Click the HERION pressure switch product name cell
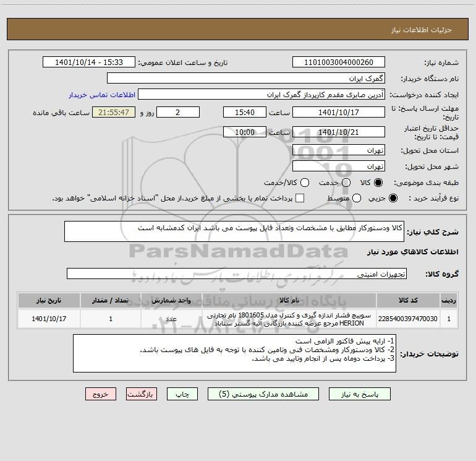 coord(289,319)
